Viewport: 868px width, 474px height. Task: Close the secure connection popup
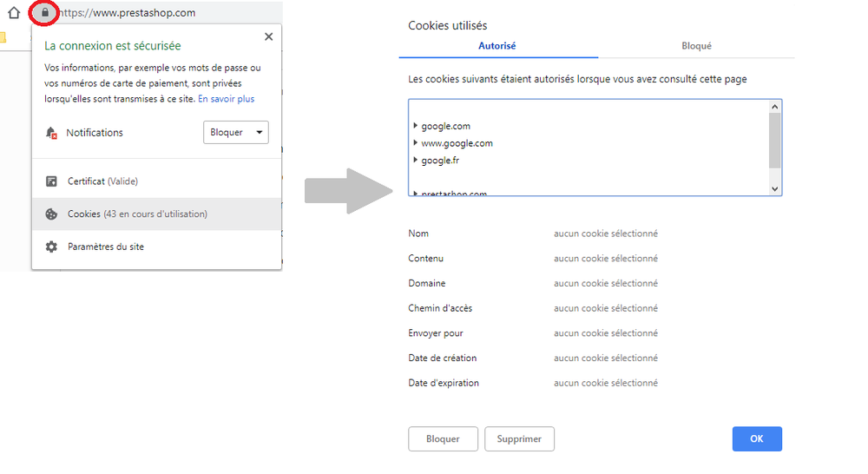click(x=268, y=36)
